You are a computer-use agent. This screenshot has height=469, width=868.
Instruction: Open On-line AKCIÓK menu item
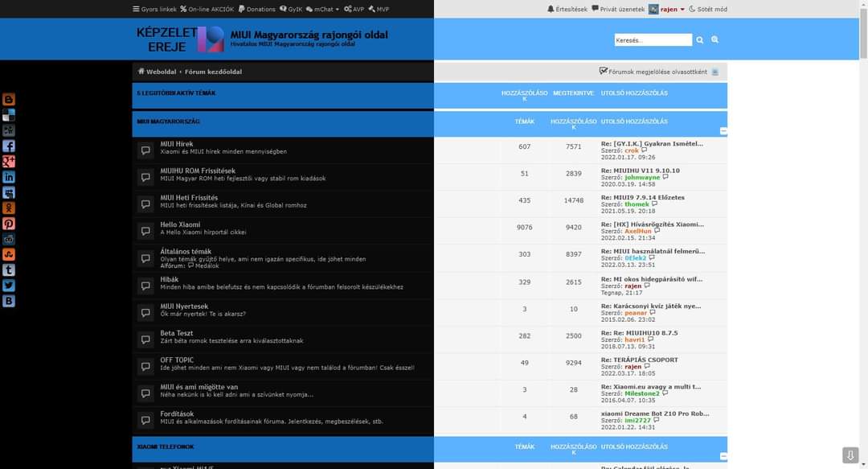click(207, 9)
